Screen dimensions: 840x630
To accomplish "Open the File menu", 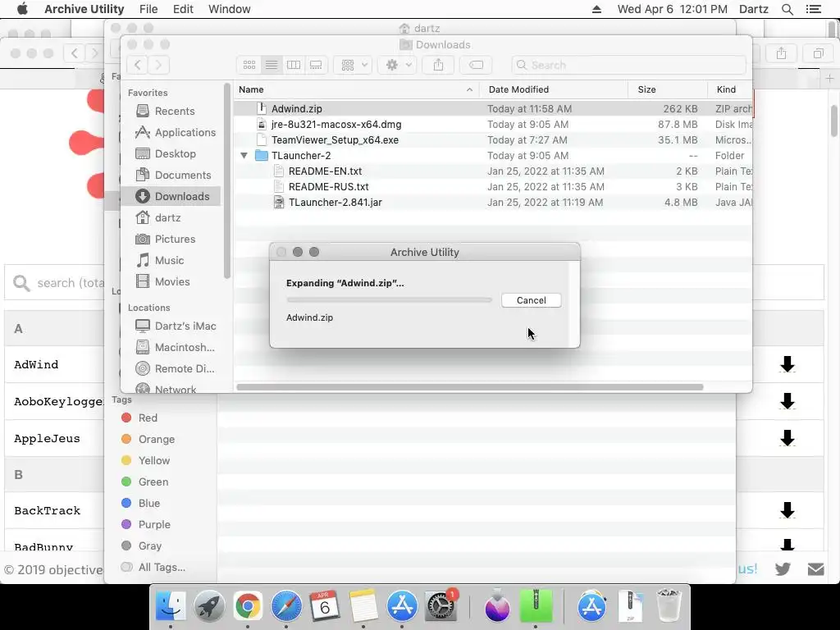I will point(148,9).
